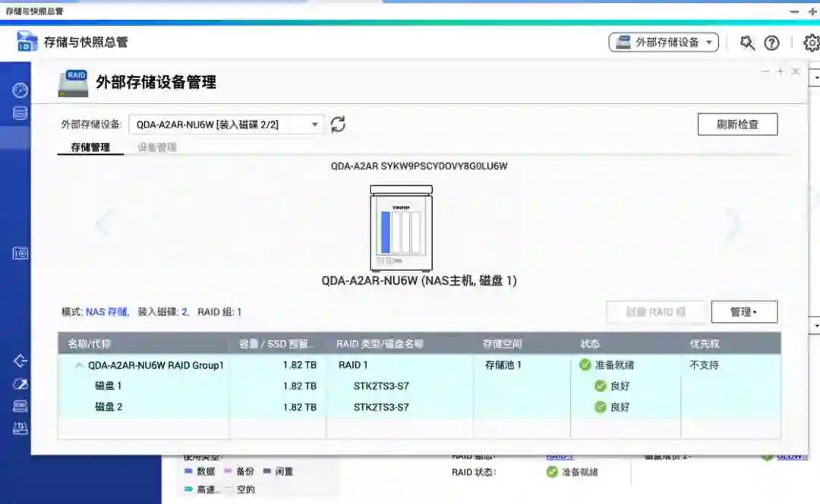Click the disabled 创建 RAID 组 button

tap(656, 312)
